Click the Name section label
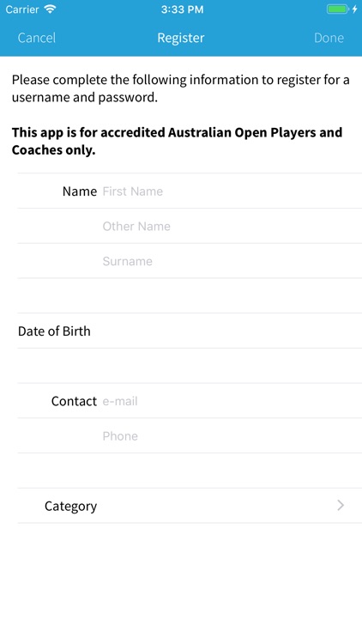 click(x=80, y=191)
